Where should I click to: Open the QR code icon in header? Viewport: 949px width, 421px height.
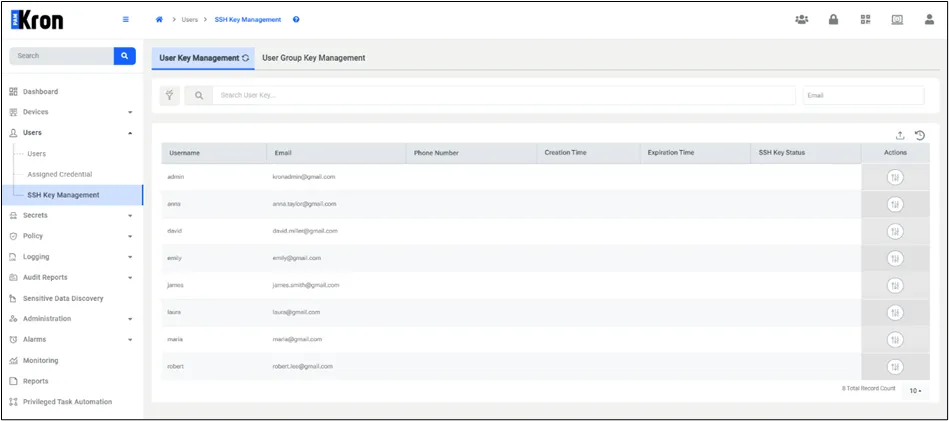[865, 20]
